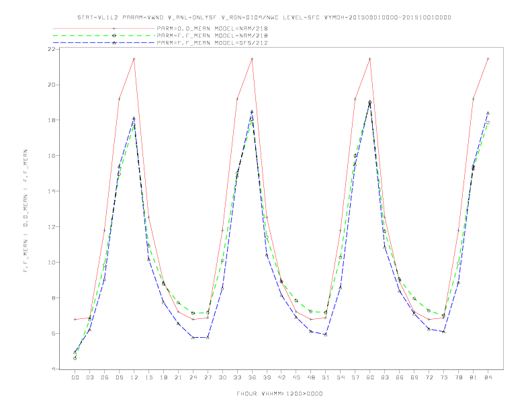The height and width of the screenshot is (411, 532).
Task: Click the y-axis tick label 4
Action: 53,369
